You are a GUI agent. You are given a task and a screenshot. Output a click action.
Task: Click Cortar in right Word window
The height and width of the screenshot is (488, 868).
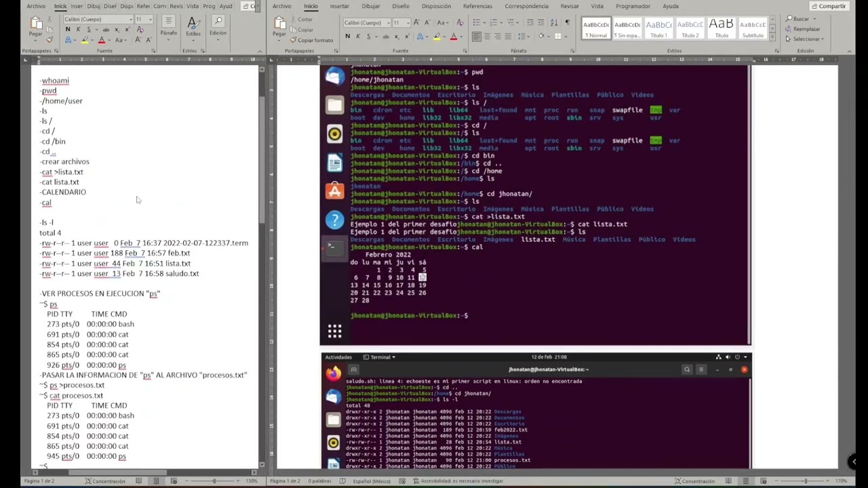(x=302, y=19)
